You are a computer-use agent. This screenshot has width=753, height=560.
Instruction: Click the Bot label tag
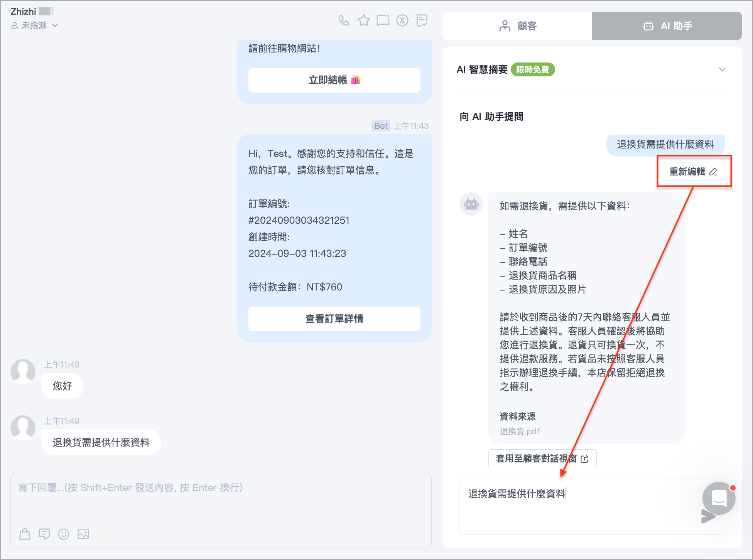tap(381, 126)
